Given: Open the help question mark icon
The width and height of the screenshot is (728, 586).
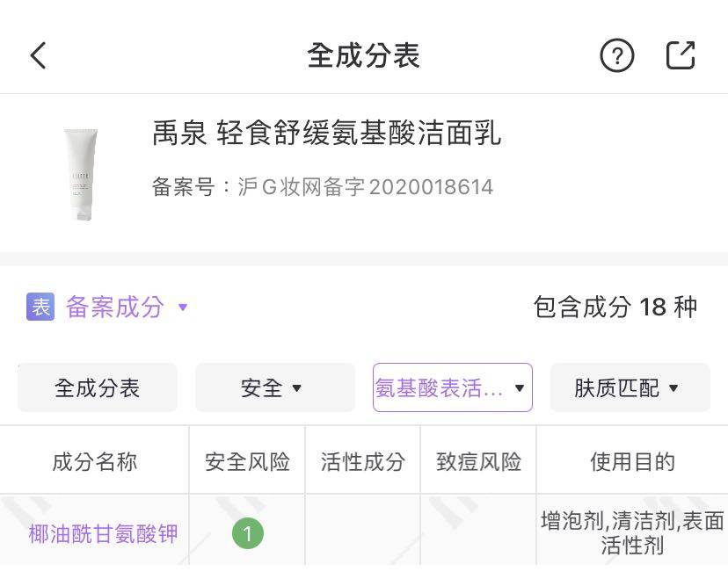Looking at the screenshot, I should click(x=616, y=55).
